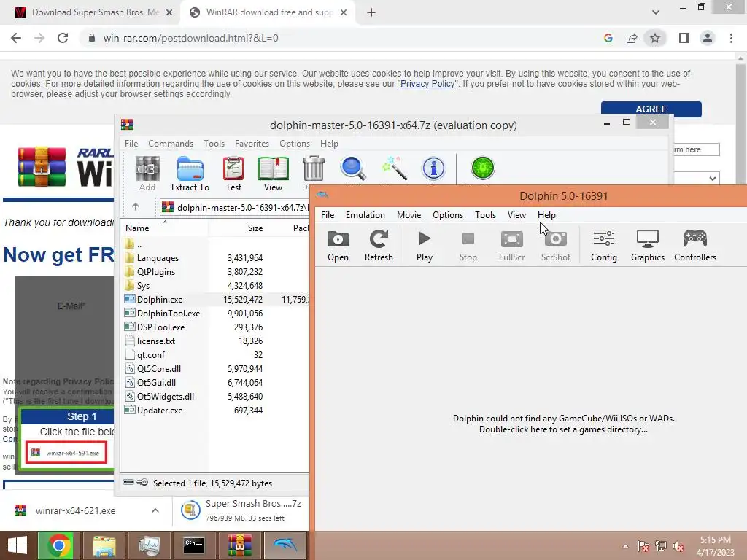747x560 pixels.
Task: Open WinRAR Commands menu
Action: [x=171, y=144]
